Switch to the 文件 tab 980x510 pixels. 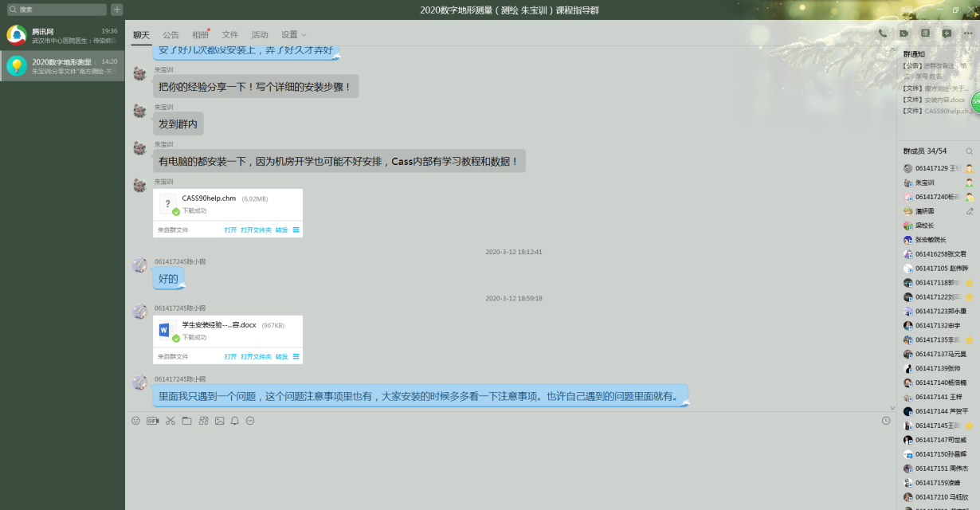point(230,35)
